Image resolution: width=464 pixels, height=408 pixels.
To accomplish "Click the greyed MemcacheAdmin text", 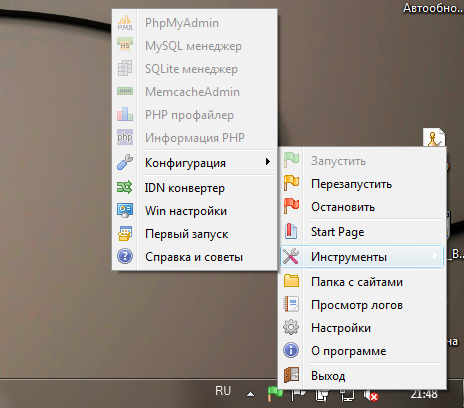I will pos(192,92).
